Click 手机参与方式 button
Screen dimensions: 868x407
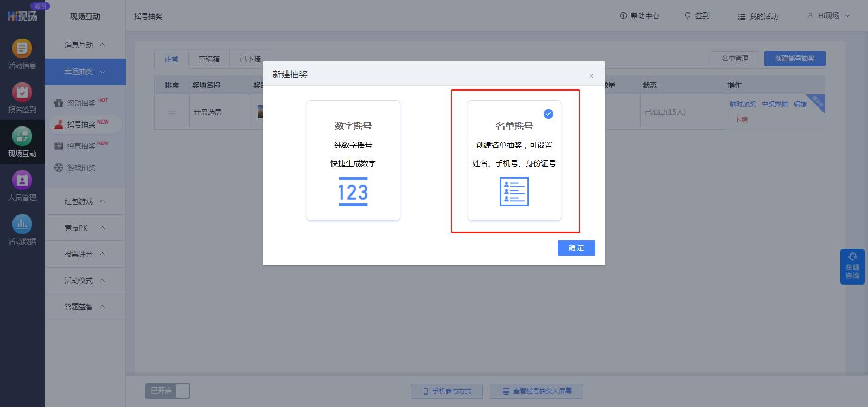pos(447,391)
